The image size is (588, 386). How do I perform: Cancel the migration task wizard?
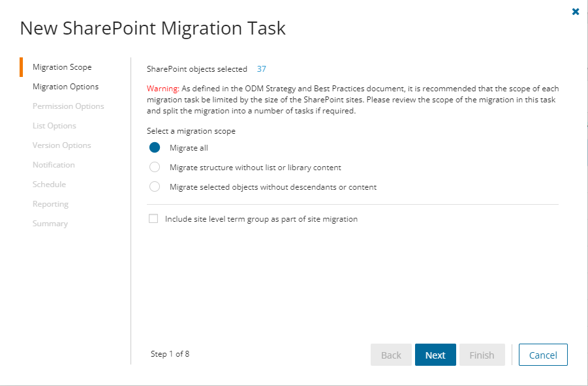pos(542,355)
